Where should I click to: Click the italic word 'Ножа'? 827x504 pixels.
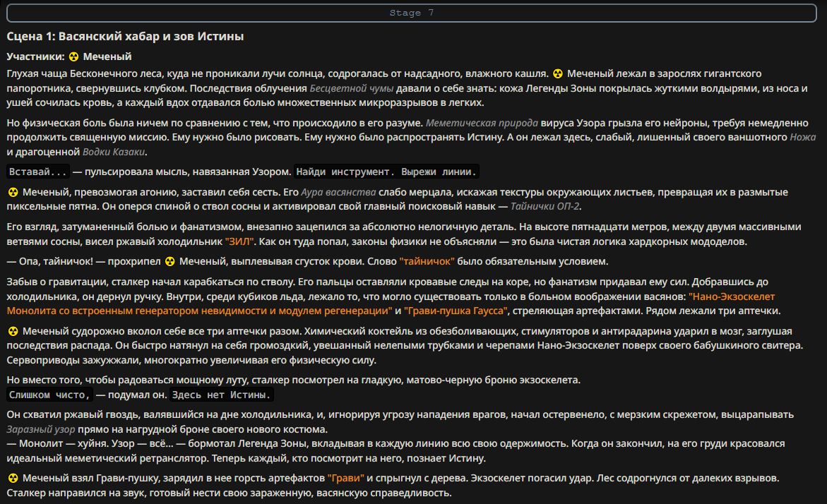(803, 137)
